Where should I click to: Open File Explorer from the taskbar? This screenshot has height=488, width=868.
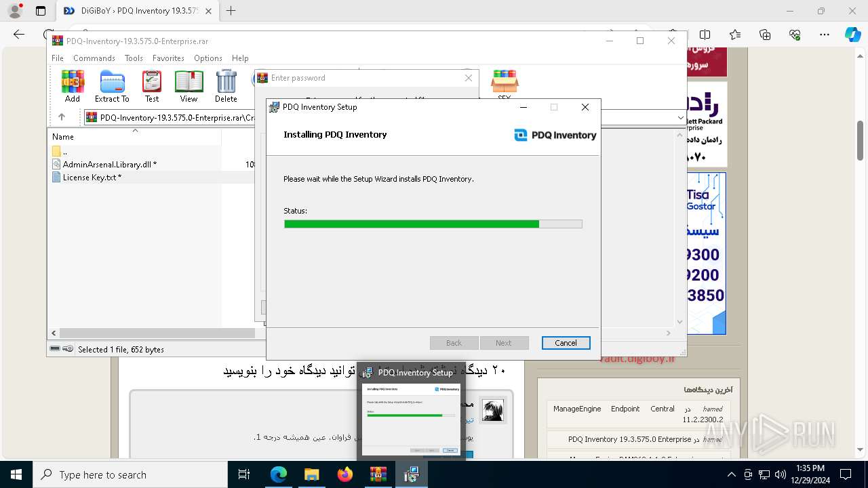click(311, 474)
